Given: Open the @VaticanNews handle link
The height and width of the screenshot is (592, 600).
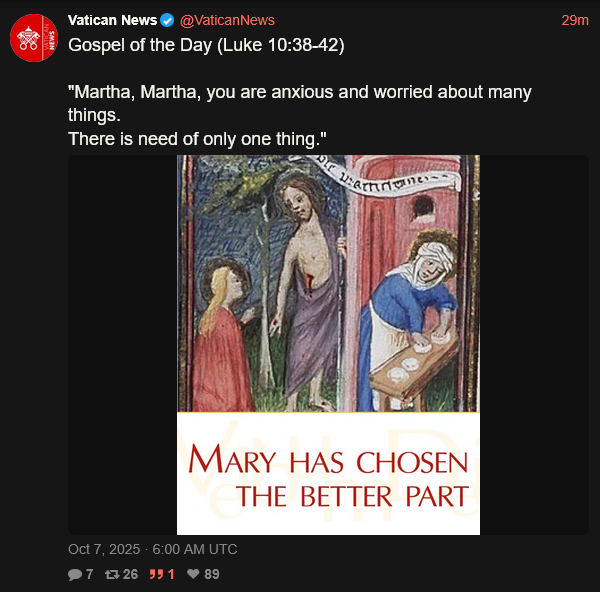Looking at the screenshot, I should (227, 21).
